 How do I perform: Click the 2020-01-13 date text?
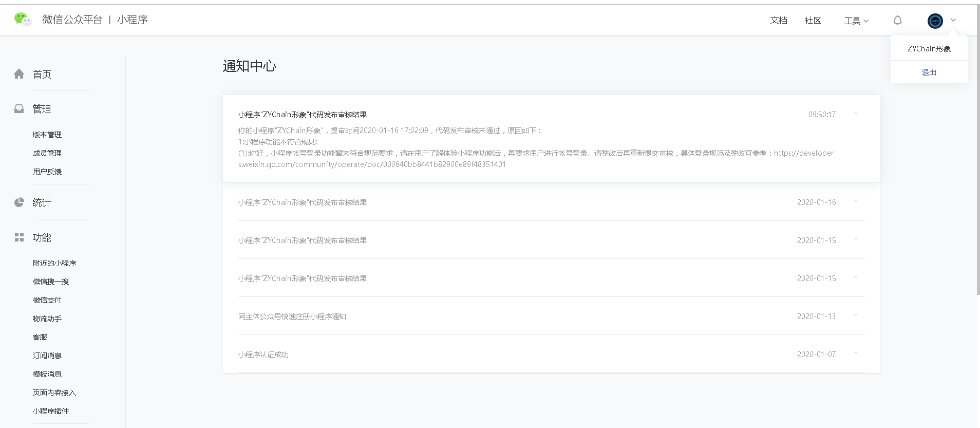(x=817, y=317)
